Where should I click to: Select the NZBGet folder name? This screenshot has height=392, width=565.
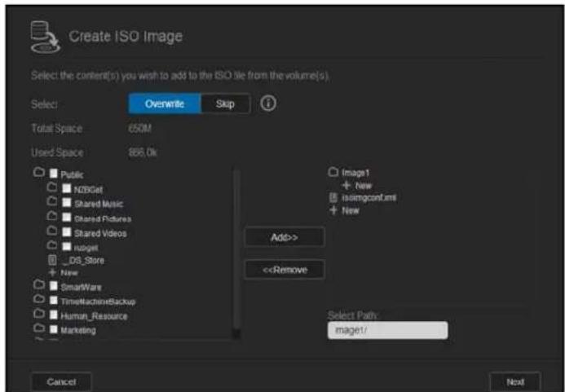tap(89, 190)
